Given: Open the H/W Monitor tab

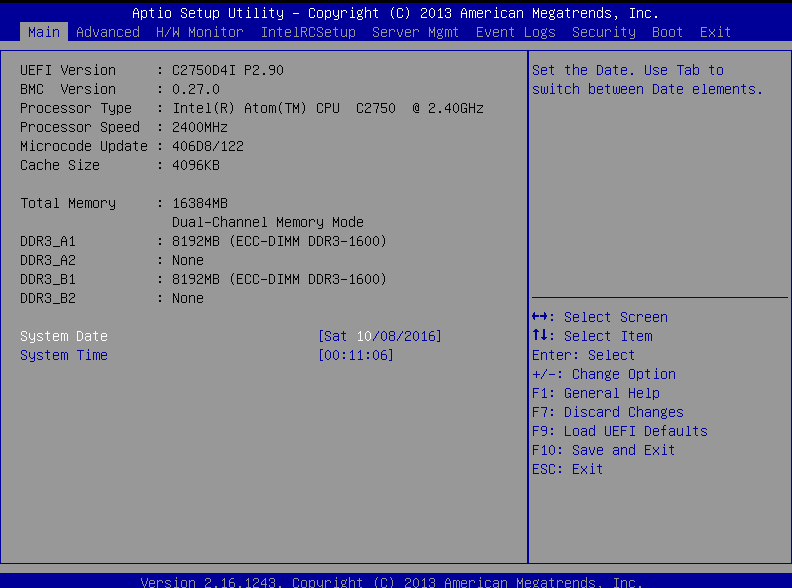Looking at the screenshot, I should (x=199, y=32).
